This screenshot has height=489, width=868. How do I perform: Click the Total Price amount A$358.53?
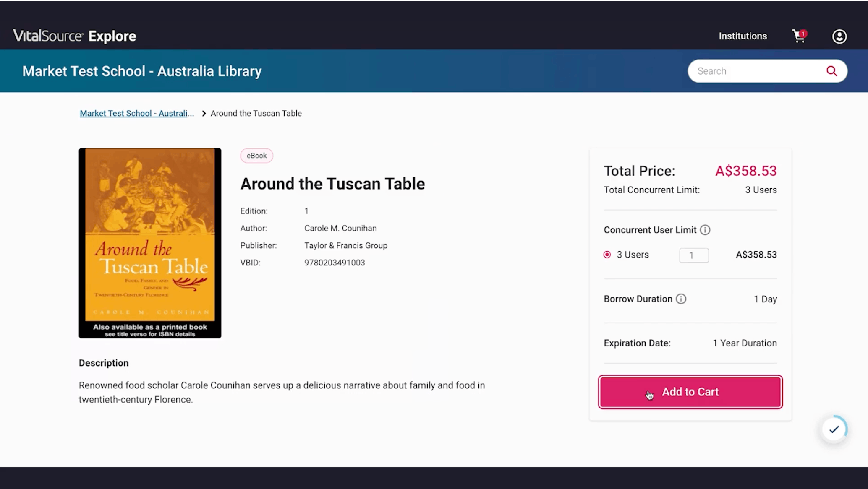745,171
